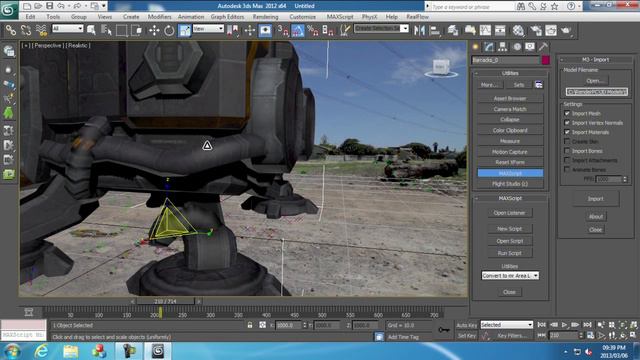Toggle the 3D Snaps icon
Viewport: 640px width, 360px height.
point(282,30)
